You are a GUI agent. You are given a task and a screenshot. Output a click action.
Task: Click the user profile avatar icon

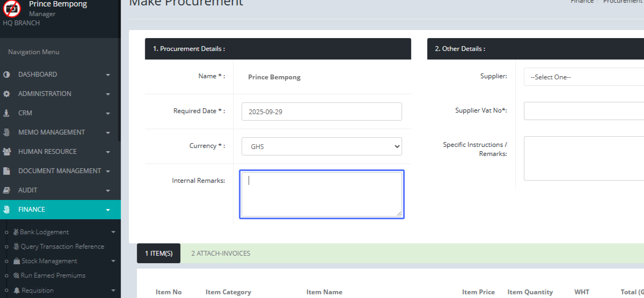click(12, 9)
